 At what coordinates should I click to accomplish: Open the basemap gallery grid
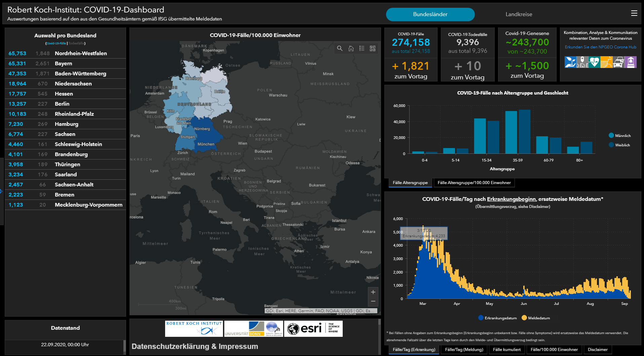[x=373, y=48]
